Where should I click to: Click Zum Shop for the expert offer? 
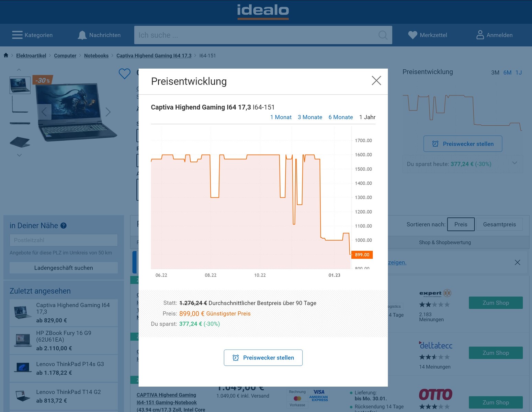pyautogui.click(x=496, y=303)
